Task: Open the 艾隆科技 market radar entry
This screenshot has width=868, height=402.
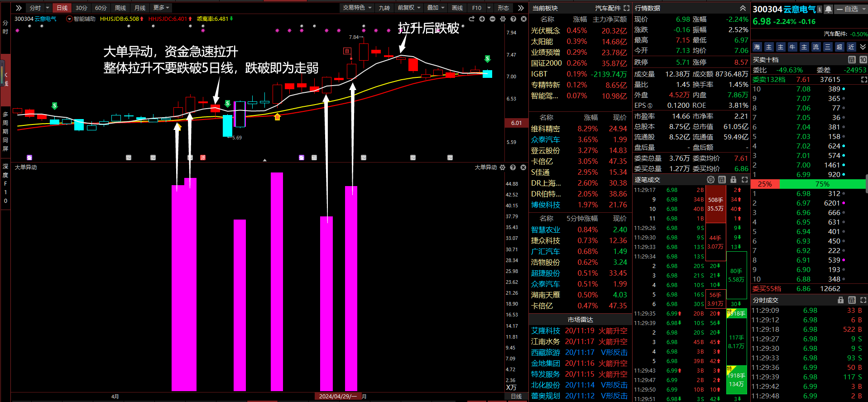Action: pyautogui.click(x=579, y=331)
